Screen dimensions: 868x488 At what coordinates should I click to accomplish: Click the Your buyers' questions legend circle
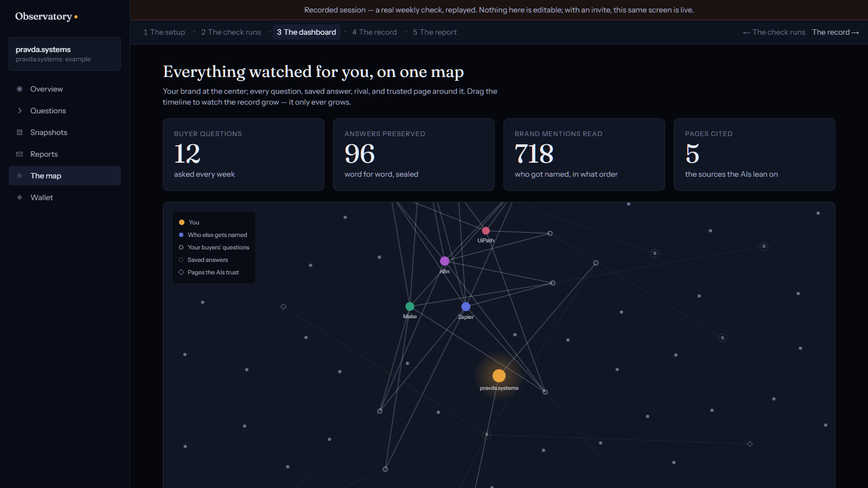click(x=181, y=247)
